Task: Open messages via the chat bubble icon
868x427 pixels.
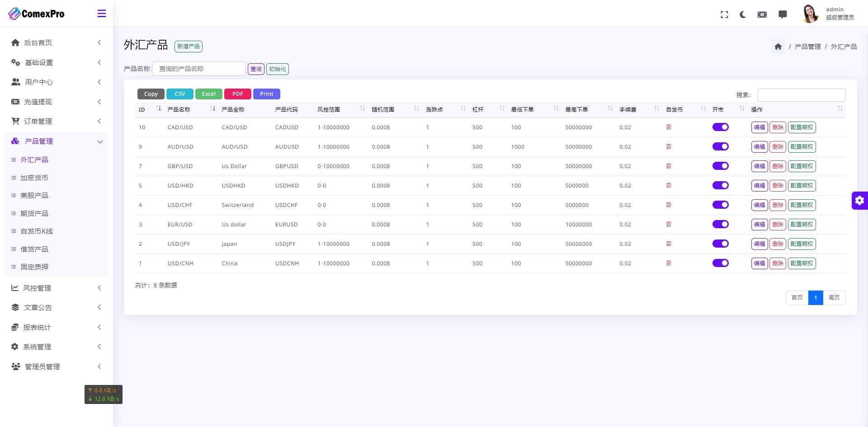Action: click(783, 14)
